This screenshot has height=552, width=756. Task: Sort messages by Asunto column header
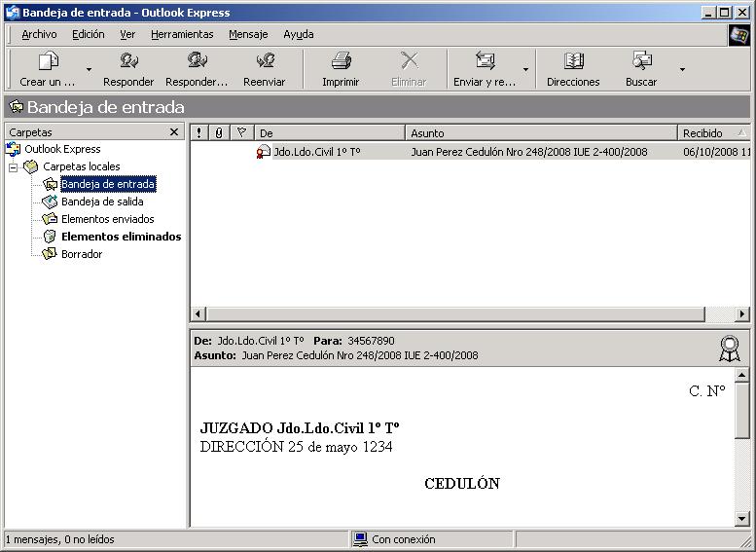click(x=541, y=132)
